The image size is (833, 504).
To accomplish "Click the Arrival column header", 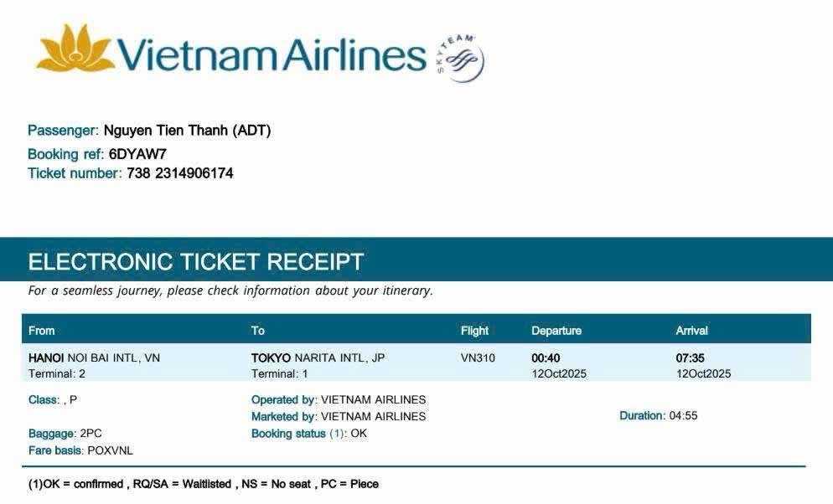I will (692, 331).
